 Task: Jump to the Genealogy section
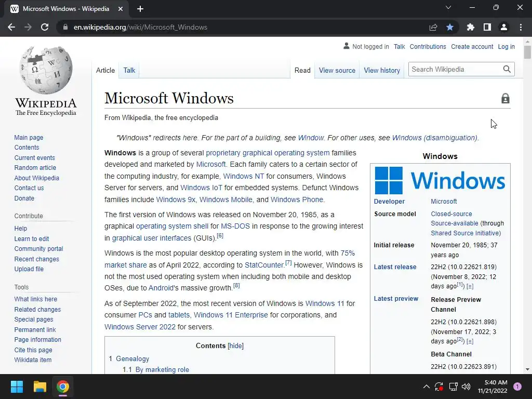coord(132,358)
